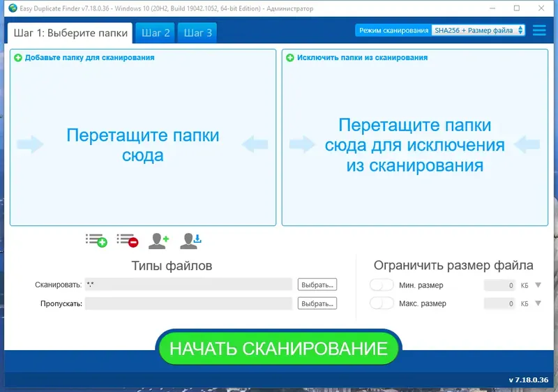Screen dimensions: 558x392
Task: Open the scan mode SHA256 dropdown
Action: [478, 30]
